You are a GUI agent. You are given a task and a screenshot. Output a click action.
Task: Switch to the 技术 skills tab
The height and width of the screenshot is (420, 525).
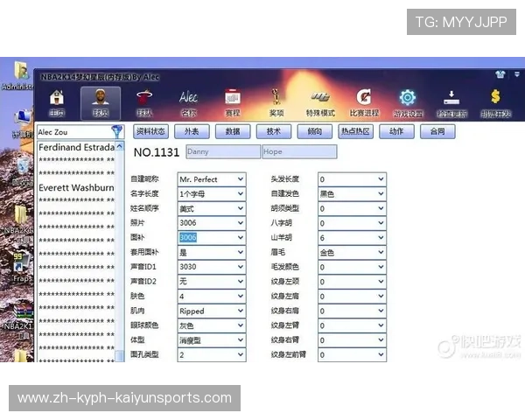pyautogui.click(x=274, y=131)
